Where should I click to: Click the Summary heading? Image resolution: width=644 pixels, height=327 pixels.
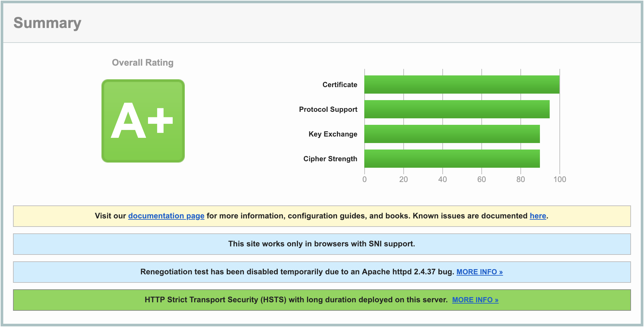tap(47, 23)
